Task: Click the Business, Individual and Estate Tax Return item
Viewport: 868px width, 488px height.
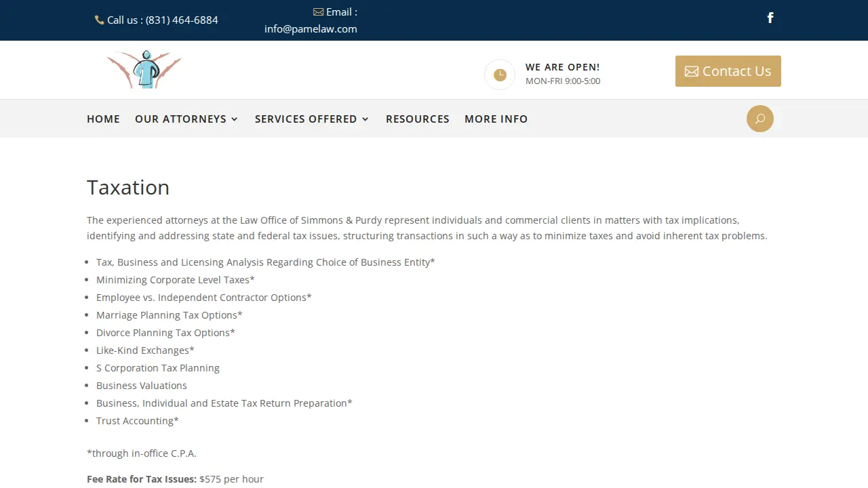Action: 224,403
